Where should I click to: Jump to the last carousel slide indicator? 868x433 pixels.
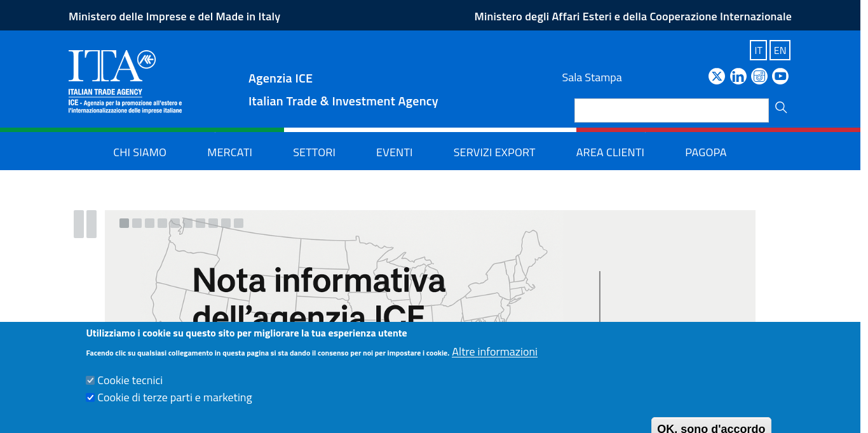click(238, 223)
